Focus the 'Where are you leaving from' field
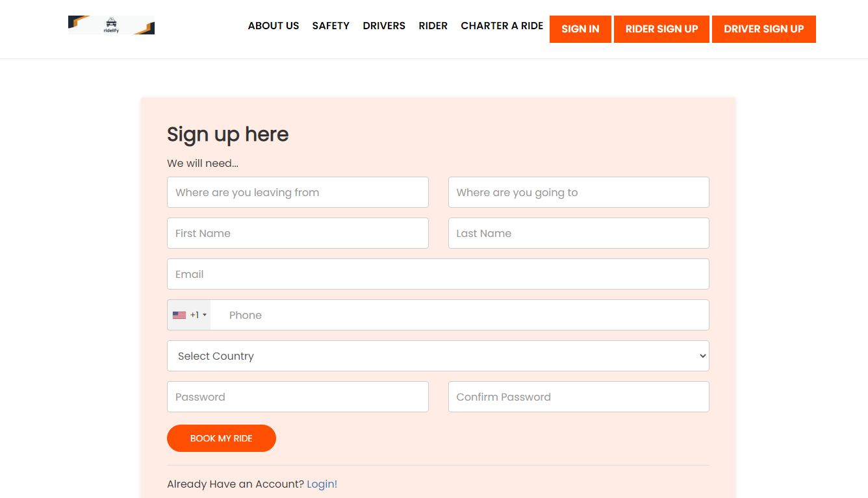This screenshot has width=868, height=498. coord(298,192)
